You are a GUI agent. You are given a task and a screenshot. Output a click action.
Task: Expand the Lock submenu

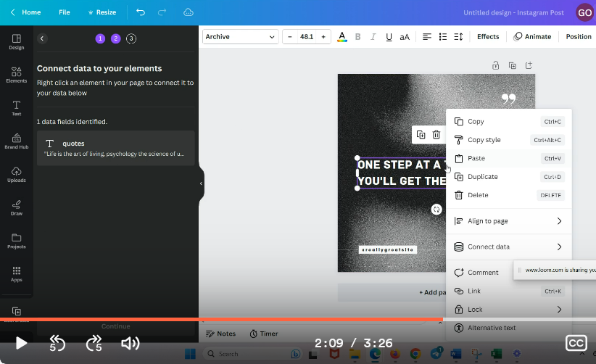click(x=509, y=310)
